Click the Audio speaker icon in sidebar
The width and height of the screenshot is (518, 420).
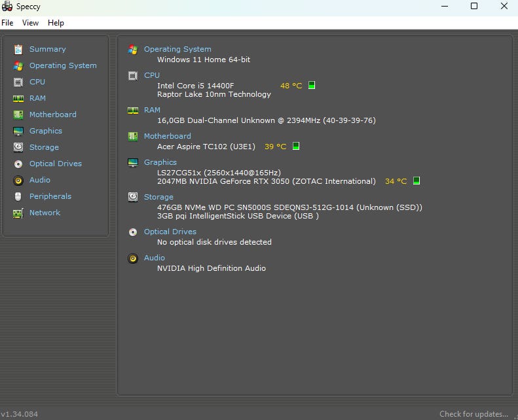click(18, 180)
